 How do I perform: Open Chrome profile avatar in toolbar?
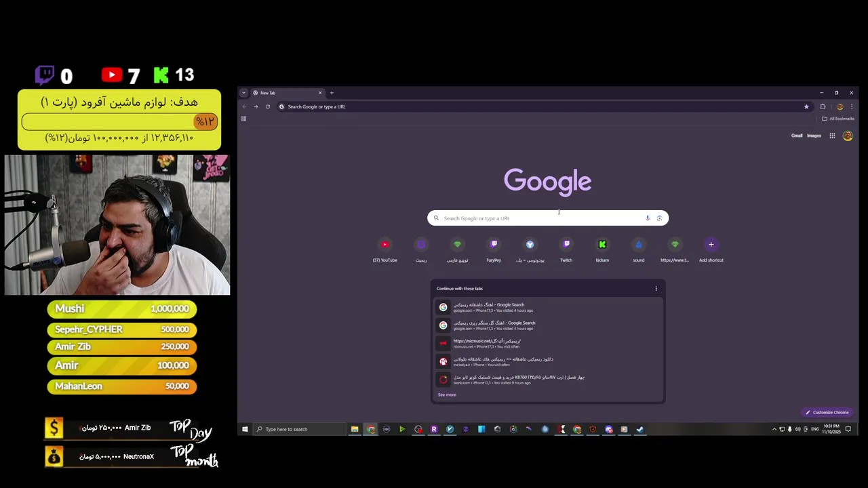840,106
